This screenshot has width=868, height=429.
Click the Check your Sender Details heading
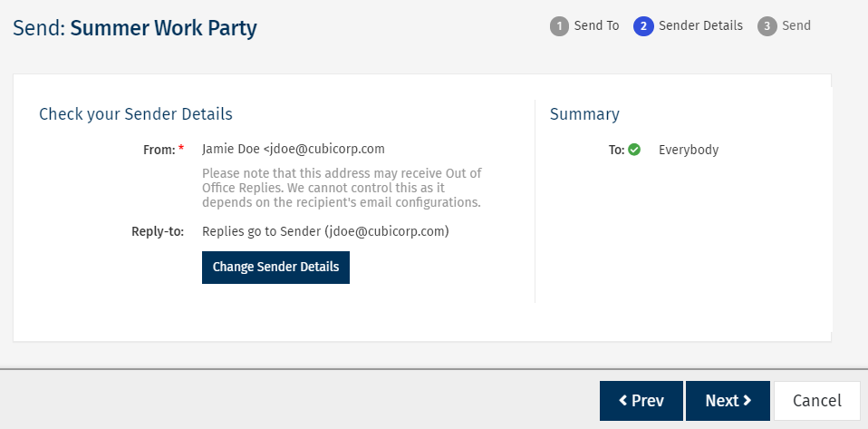pyautogui.click(x=136, y=114)
